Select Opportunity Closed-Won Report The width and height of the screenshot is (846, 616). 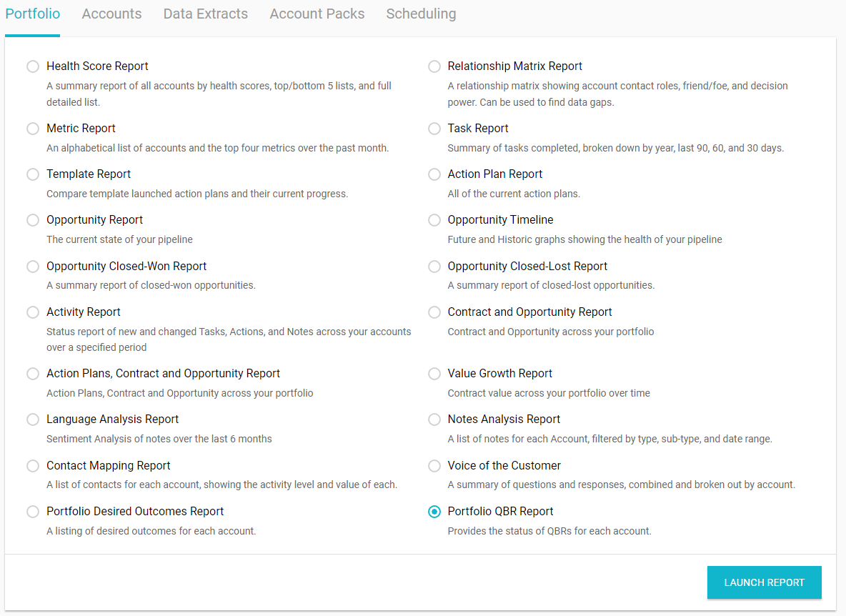click(33, 267)
